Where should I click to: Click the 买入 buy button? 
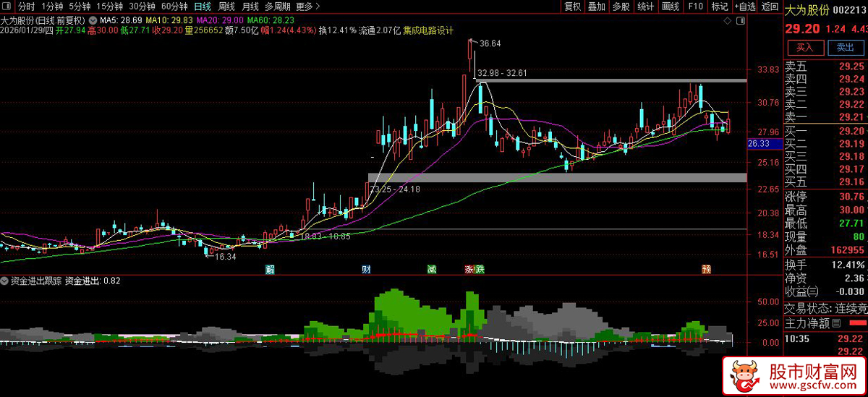[x=804, y=48]
